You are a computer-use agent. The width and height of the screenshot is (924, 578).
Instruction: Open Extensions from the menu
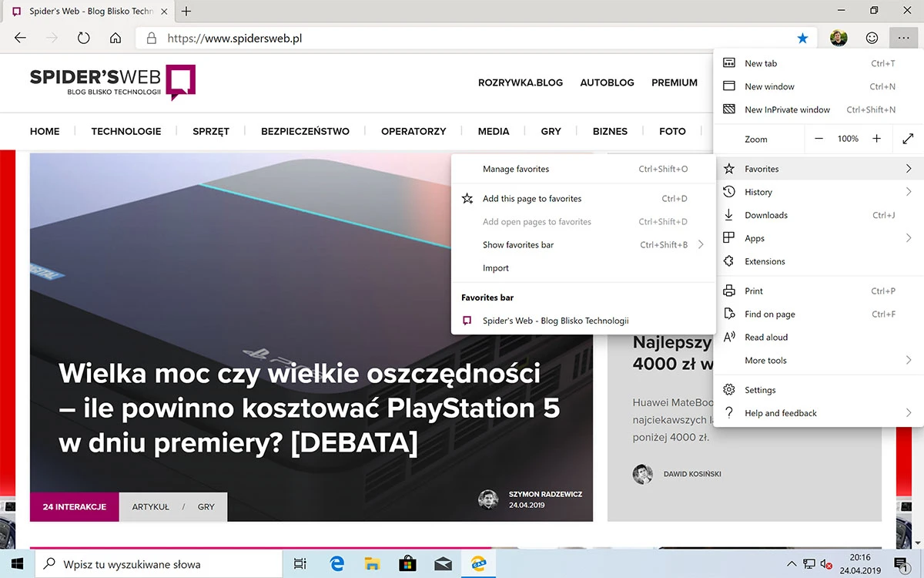tap(819, 261)
